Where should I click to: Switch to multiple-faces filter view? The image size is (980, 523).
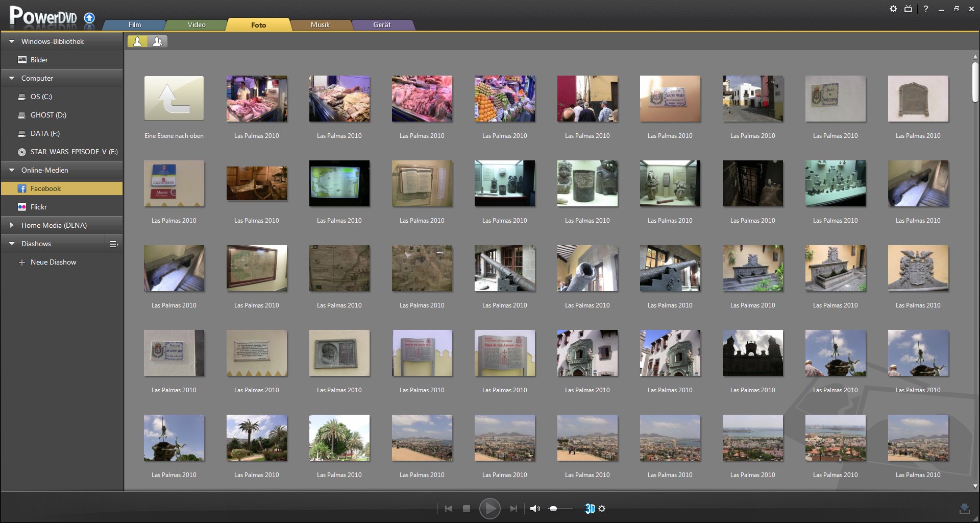[158, 41]
